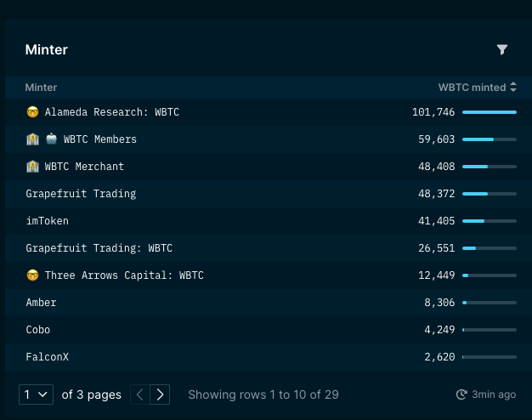
Task: Select WBTC Members row label
Action: pos(99,139)
